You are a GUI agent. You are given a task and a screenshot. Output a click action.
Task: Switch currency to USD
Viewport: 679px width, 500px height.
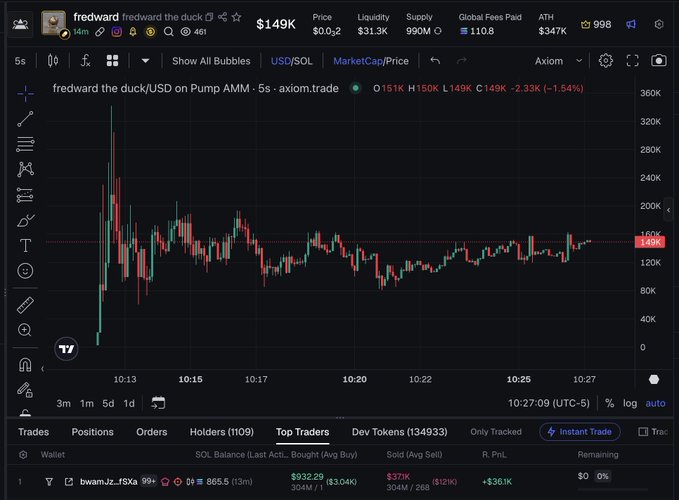pyautogui.click(x=281, y=61)
